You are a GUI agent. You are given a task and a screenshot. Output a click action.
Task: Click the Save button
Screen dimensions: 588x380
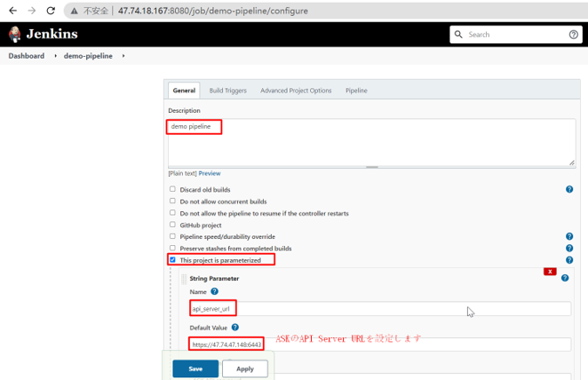(x=195, y=368)
